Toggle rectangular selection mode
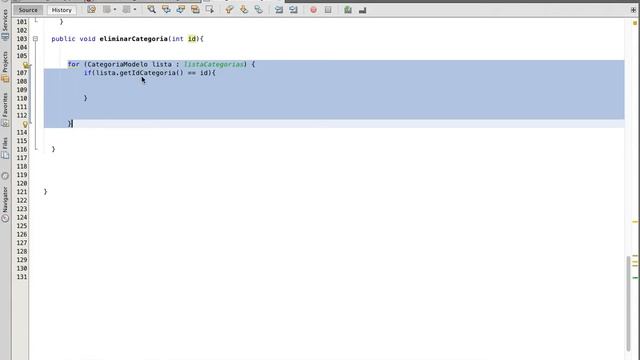 pos(210,9)
